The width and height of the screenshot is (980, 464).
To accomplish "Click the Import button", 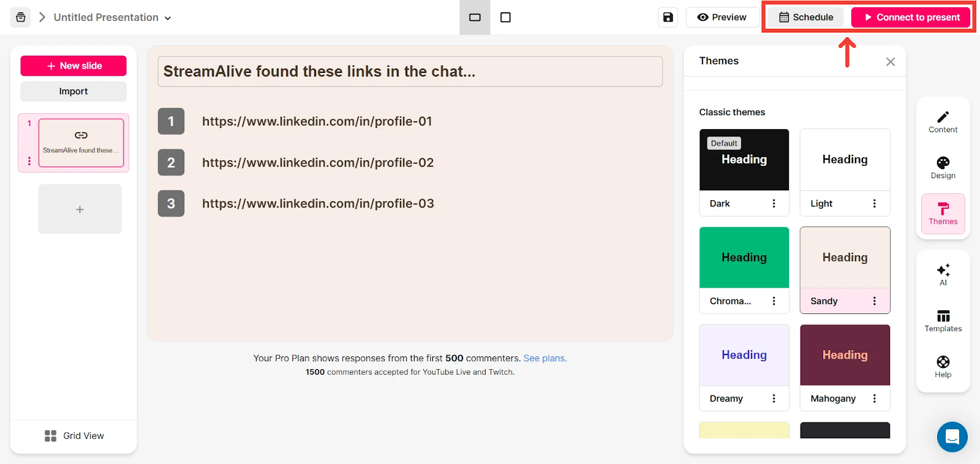I will click(73, 91).
